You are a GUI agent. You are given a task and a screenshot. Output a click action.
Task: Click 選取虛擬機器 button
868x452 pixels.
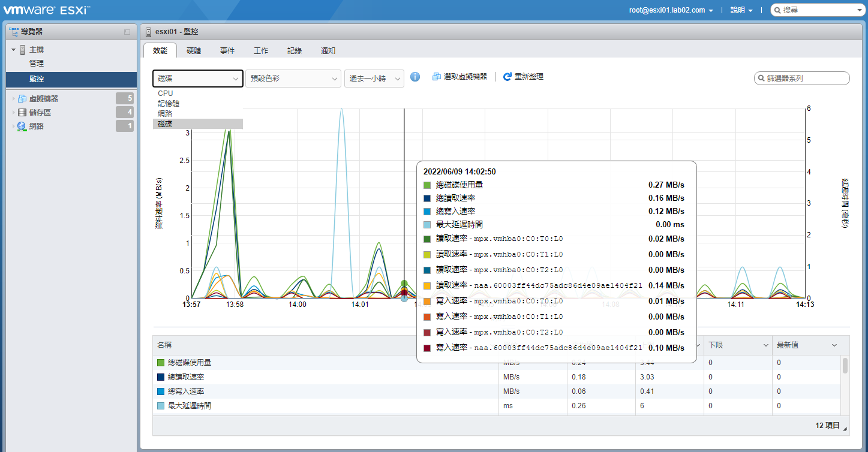(459, 77)
